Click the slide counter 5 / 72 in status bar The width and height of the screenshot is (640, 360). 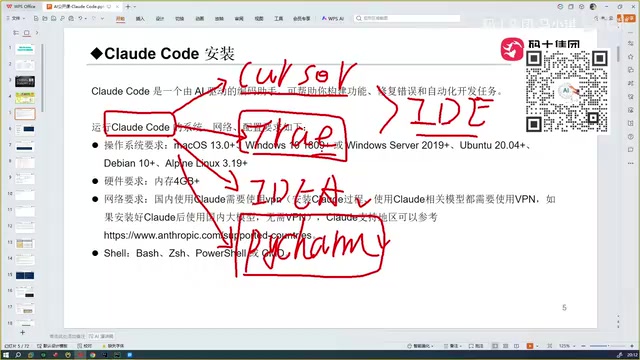click(x=17, y=346)
